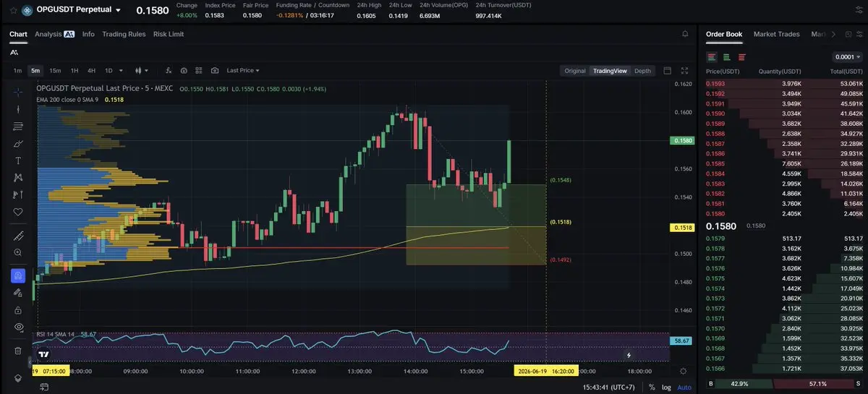
Task: Click the bid price 0.1579 row
Action: (x=784, y=239)
